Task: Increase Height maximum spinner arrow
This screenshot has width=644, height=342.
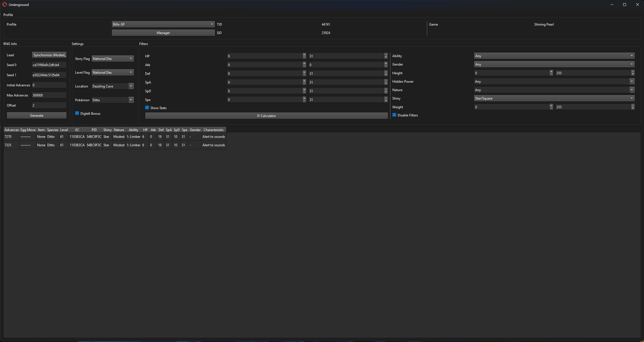Action: pyautogui.click(x=633, y=71)
